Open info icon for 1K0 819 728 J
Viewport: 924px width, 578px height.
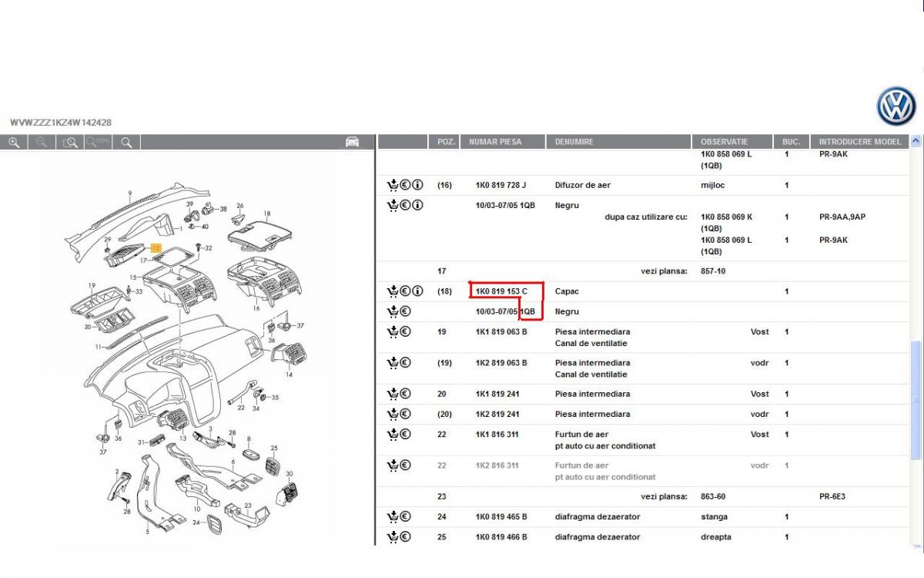coord(417,185)
